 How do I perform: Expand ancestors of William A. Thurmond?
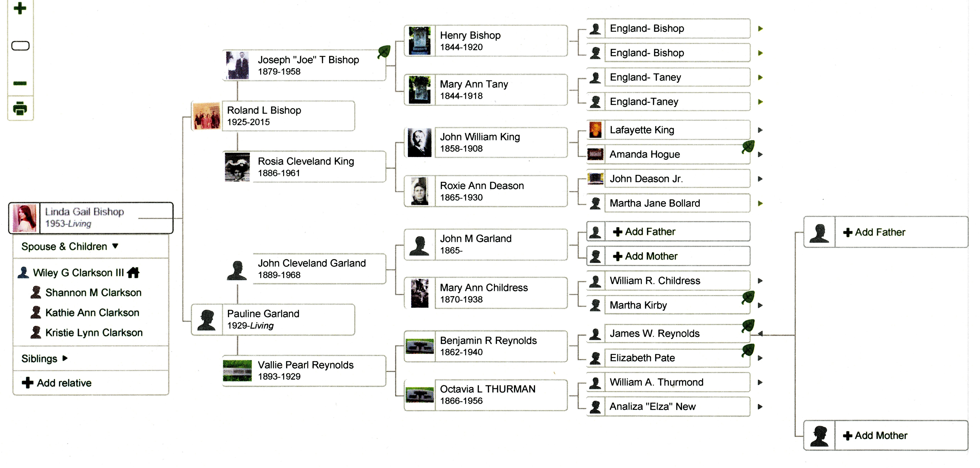[x=760, y=382]
